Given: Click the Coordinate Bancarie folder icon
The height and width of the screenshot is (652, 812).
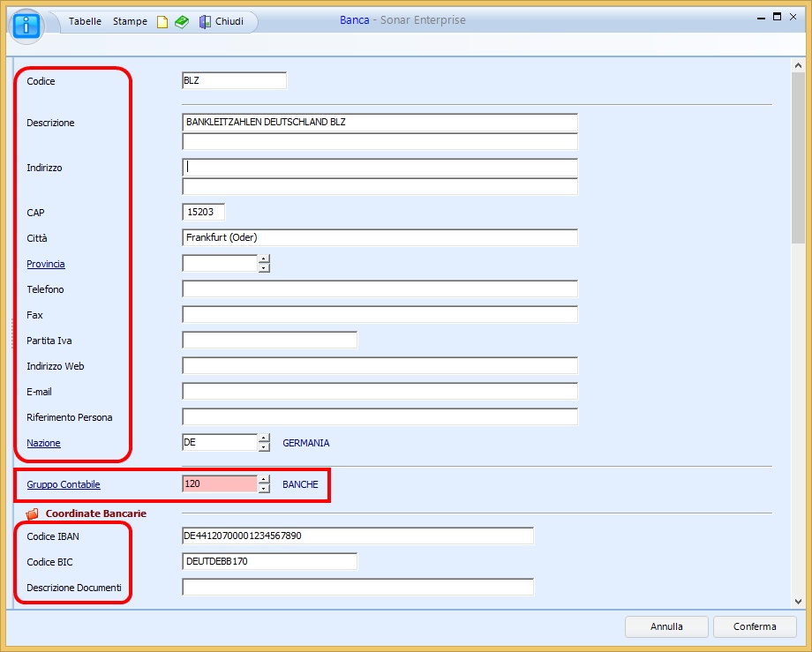Looking at the screenshot, I should [33, 513].
